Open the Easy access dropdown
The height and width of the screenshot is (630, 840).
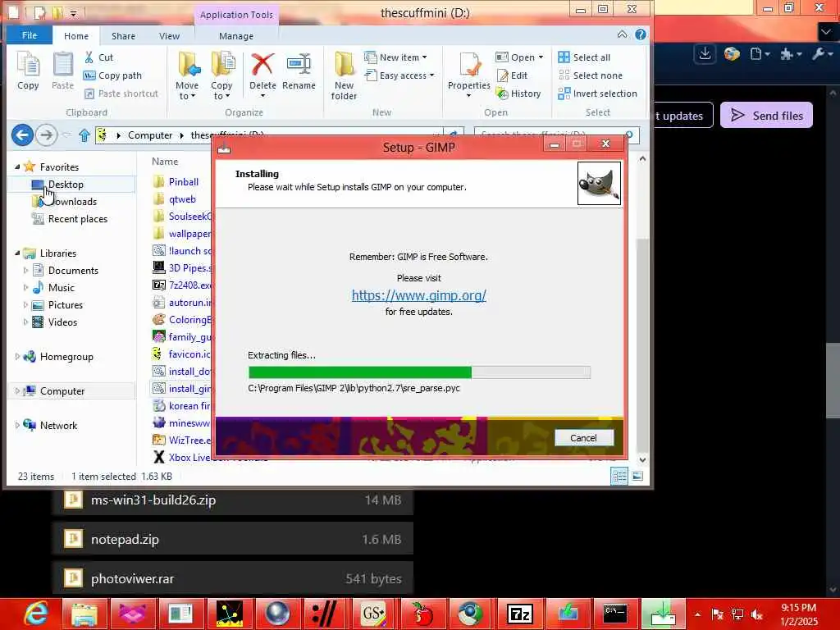(399, 75)
